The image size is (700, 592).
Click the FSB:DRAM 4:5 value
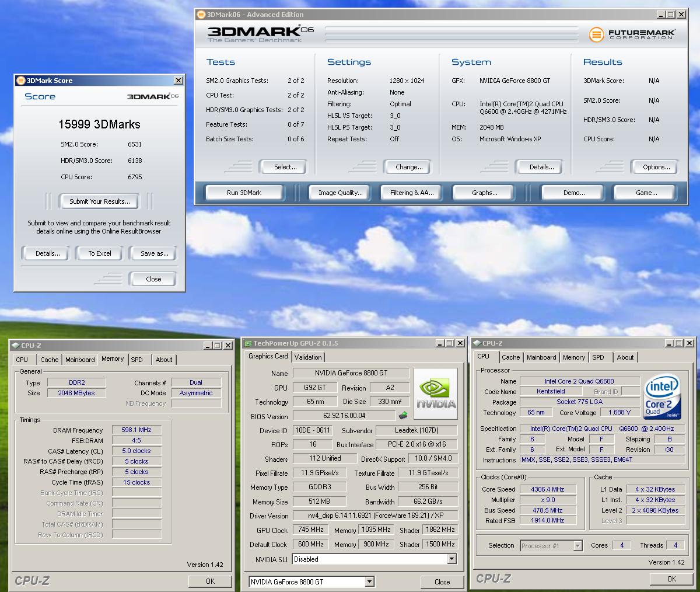136,440
